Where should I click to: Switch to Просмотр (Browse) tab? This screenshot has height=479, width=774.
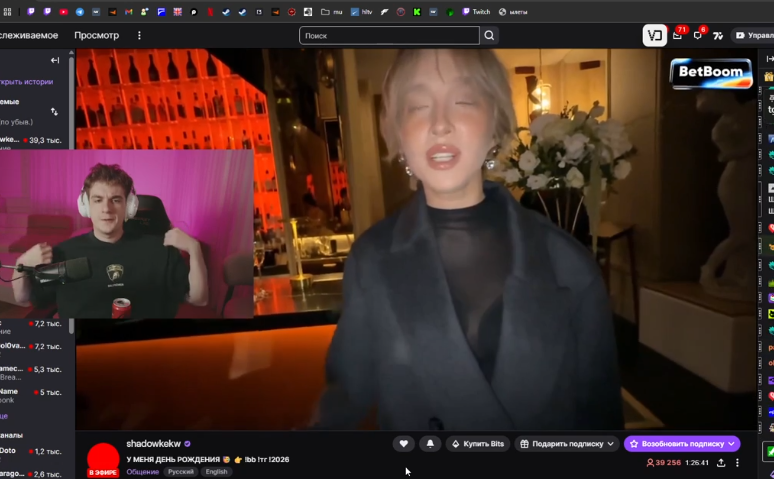(97, 36)
